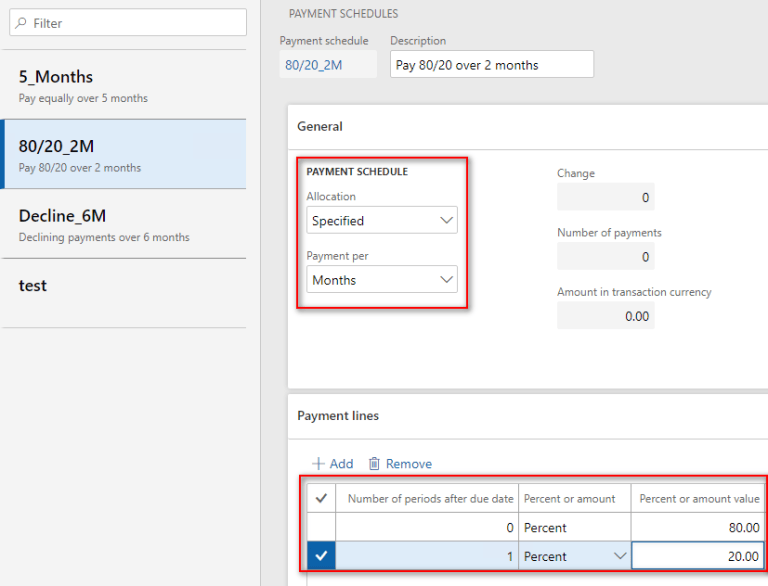Click periods cell with value 1
Image resolution: width=768 pixels, height=586 pixels.
[427, 556]
